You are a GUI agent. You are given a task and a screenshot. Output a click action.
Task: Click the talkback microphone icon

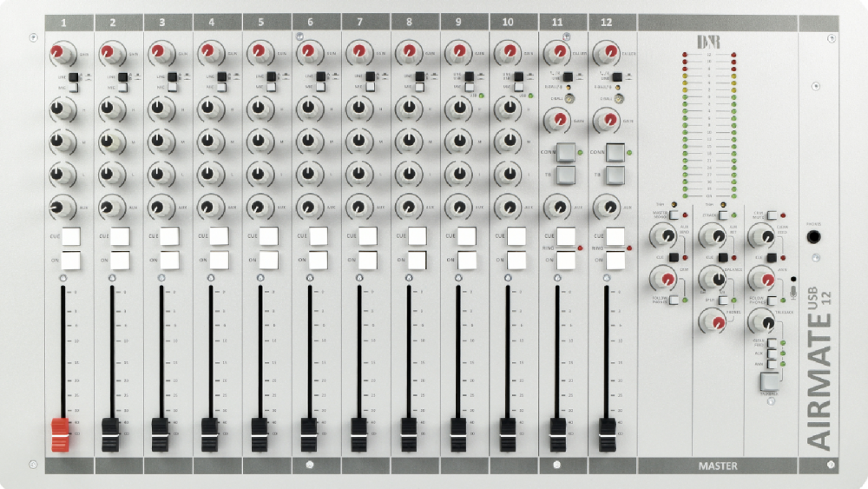click(793, 292)
